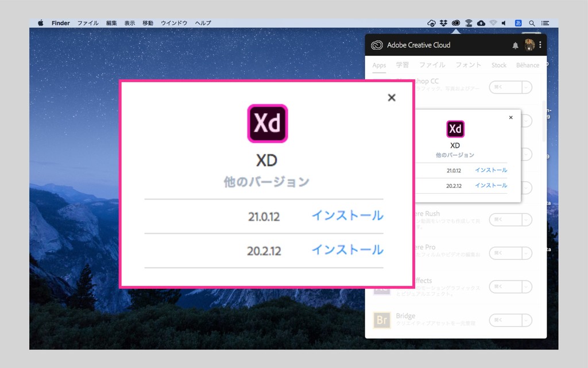Screen dimensions: 588x368
Task: Click the Creative Cloud logo in panel header
Action: (377, 45)
